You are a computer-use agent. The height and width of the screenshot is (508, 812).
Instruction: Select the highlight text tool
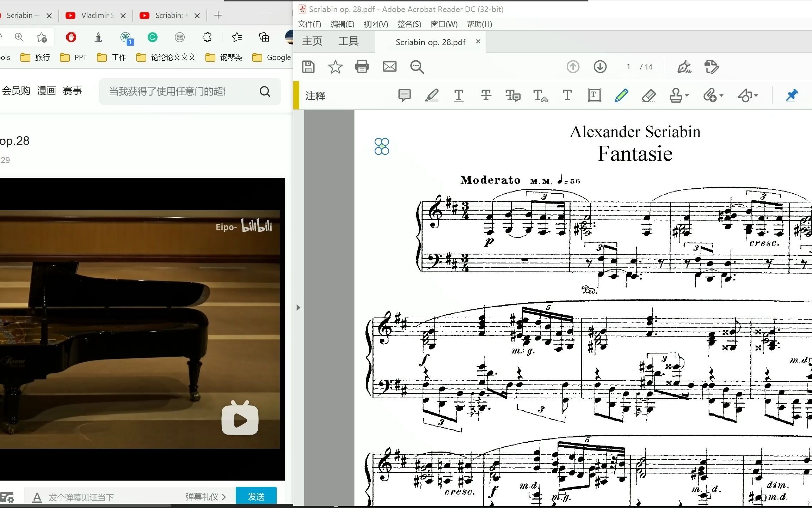coord(431,95)
